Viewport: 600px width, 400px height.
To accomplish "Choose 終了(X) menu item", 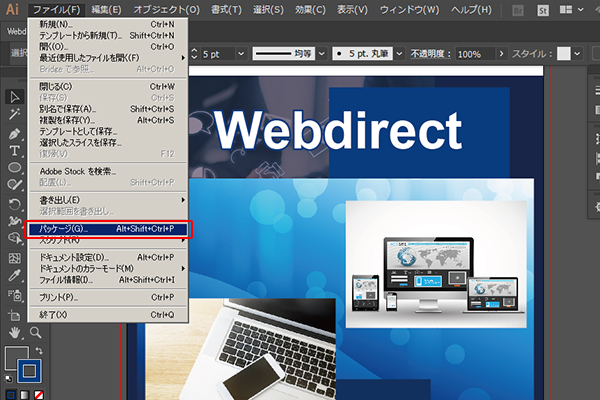I will [108, 315].
